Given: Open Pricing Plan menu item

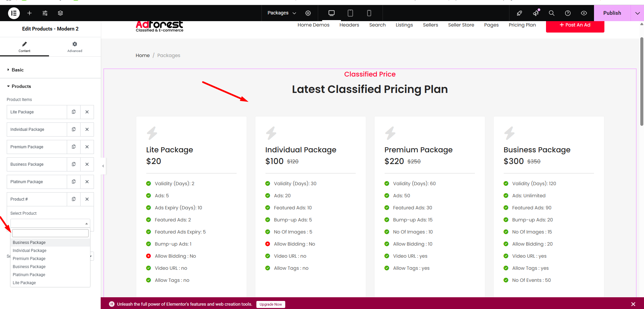Looking at the screenshot, I should pos(522,25).
